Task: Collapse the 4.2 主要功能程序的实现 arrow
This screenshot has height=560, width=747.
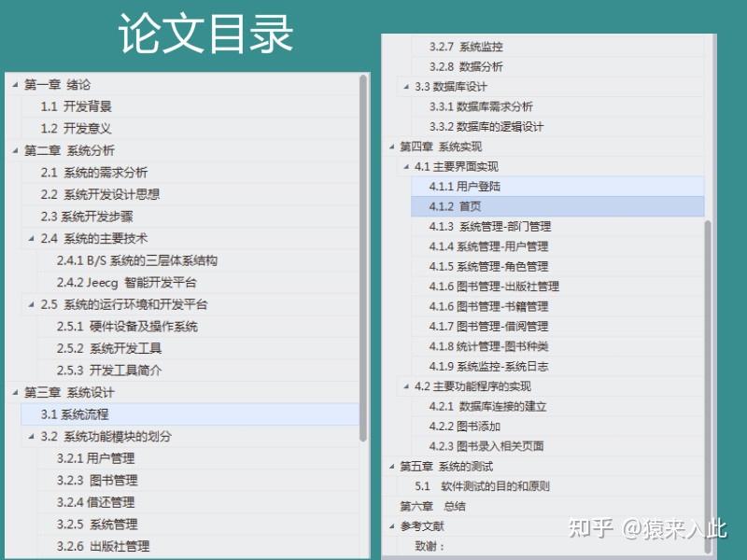Action: pyautogui.click(x=406, y=386)
